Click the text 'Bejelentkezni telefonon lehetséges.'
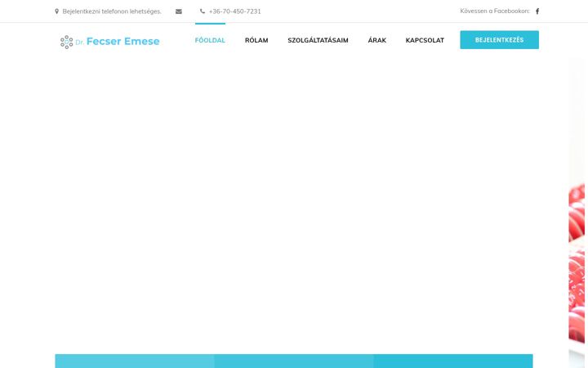Viewport: 588px width, 368px height. point(112,11)
